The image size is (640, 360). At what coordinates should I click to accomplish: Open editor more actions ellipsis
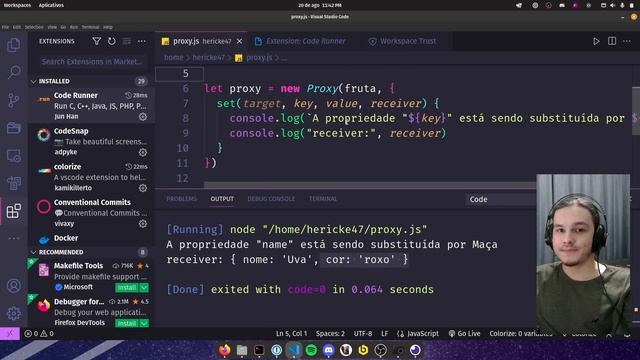(627, 41)
